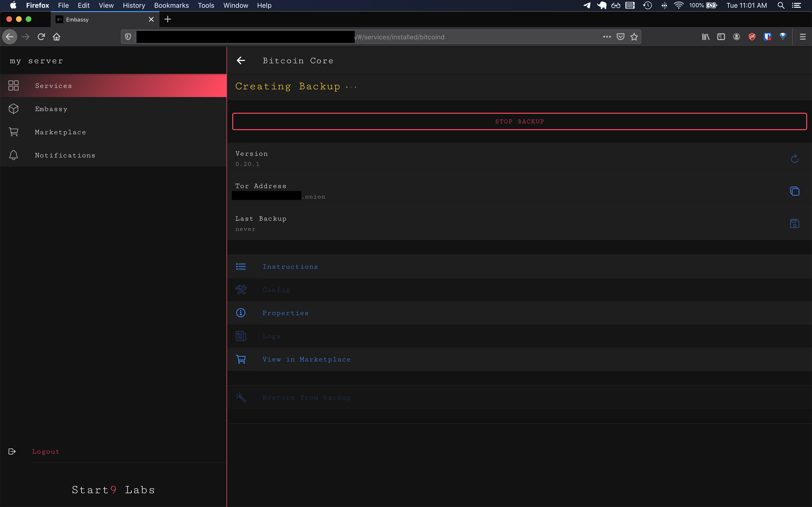Screen dimensions: 812x507
Task: Click the Notifications bell icon
Action: point(14,155)
